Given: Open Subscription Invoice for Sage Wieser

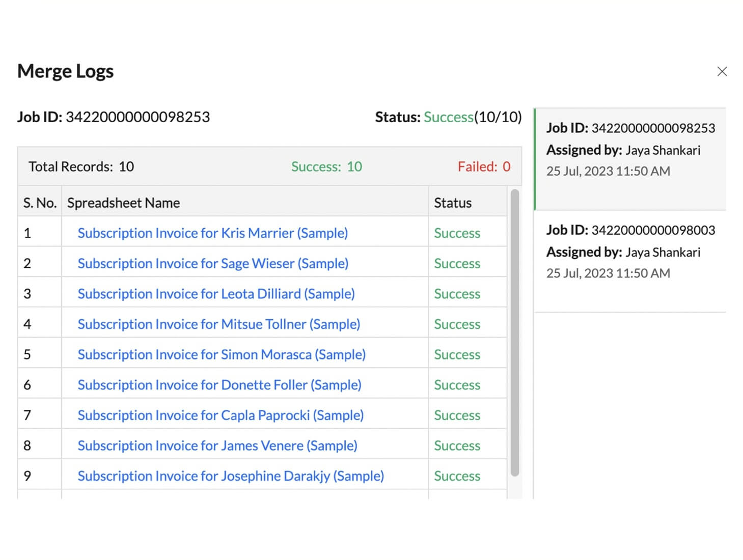Looking at the screenshot, I should tap(213, 264).
